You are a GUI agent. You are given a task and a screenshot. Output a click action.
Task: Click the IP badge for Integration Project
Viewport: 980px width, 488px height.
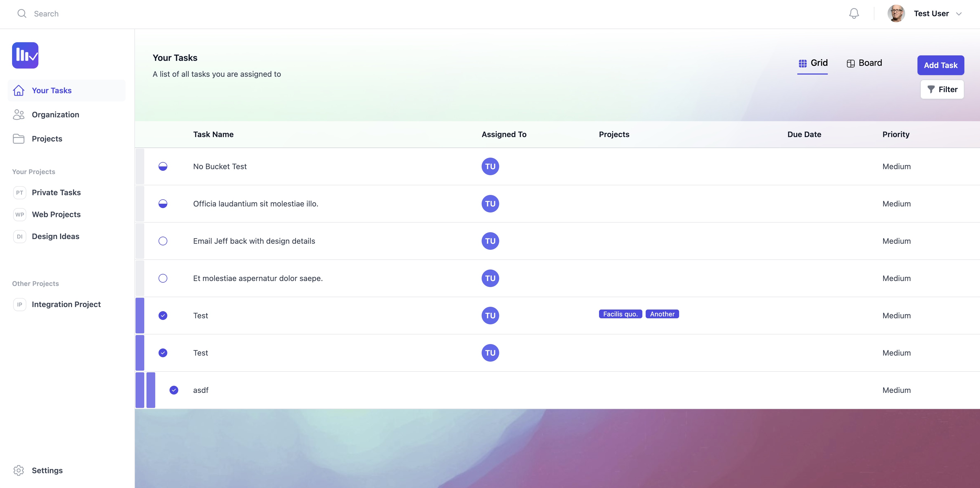click(19, 305)
